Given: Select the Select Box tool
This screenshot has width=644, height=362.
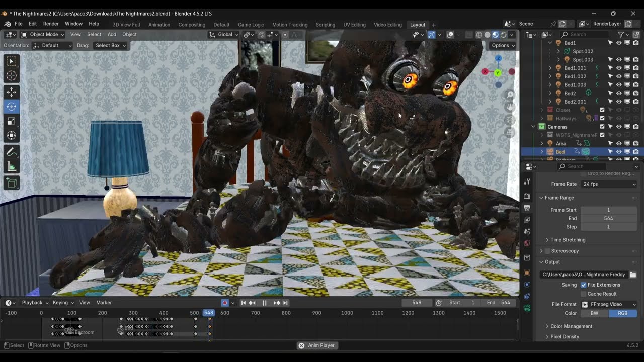Looking at the screenshot, I should pos(11,61).
